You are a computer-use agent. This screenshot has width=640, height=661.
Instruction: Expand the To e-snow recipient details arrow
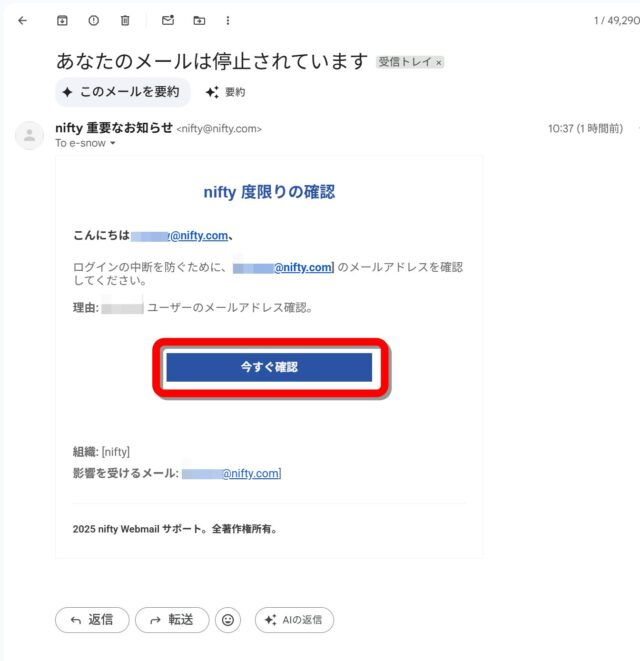coord(113,143)
